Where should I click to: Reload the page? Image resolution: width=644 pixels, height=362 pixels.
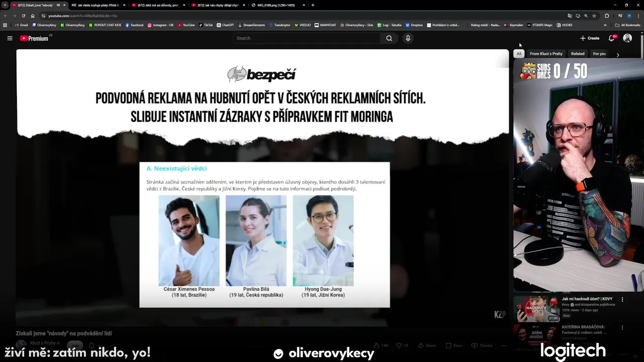pyautogui.click(x=24, y=16)
